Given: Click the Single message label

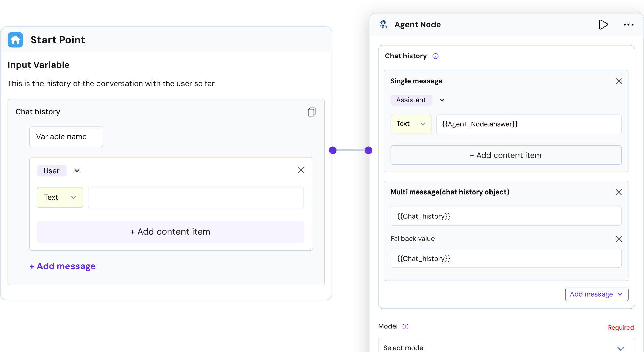Looking at the screenshot, I should coord(416,81).
